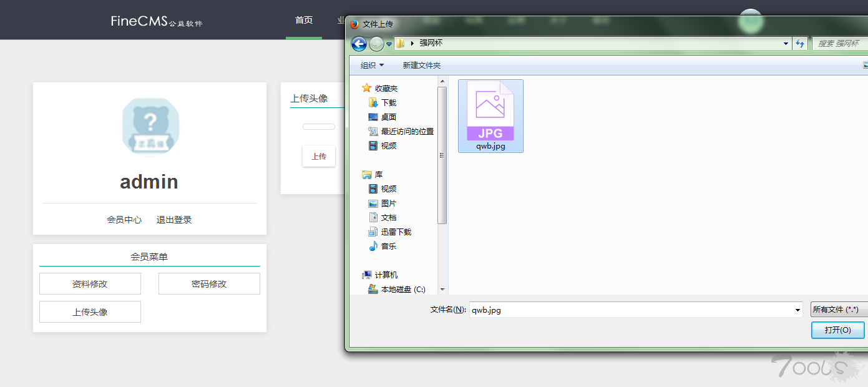This screenshot has height=387, width=868.
Task: Open the Organize (组织) dropdown menu
Action: (372, 65)
